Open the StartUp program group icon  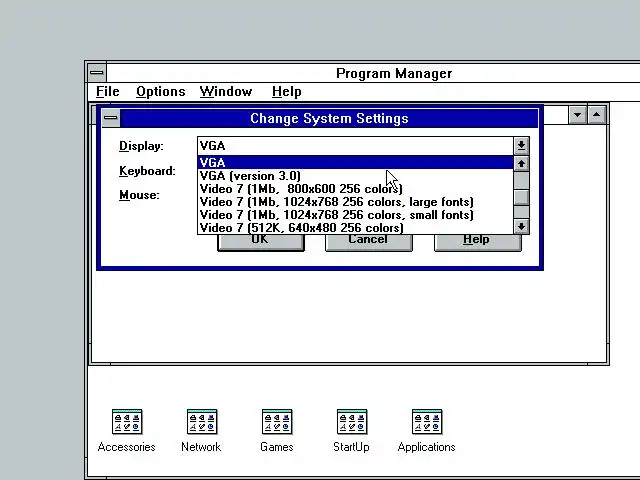click(x=352, y=422)
